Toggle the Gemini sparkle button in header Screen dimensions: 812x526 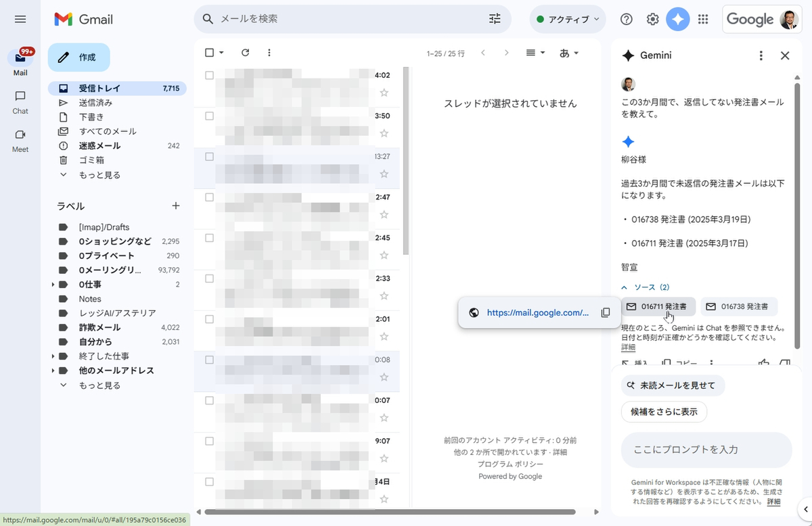(678, 19)
